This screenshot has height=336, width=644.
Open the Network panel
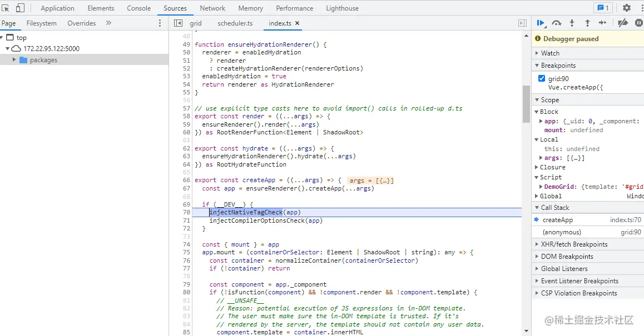pyautogui.click(x=212, y=8)
